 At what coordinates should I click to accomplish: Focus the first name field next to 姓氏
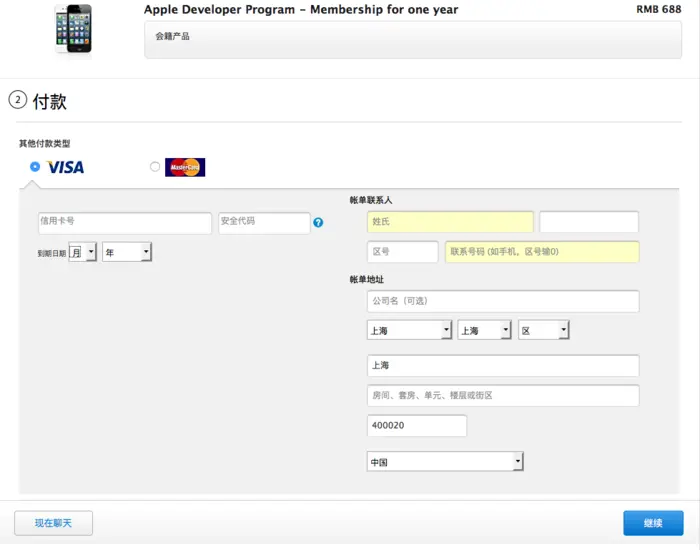589,222
